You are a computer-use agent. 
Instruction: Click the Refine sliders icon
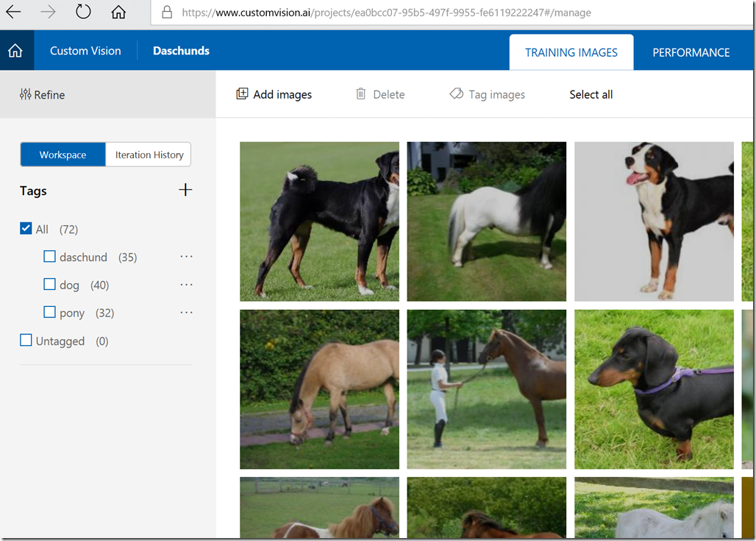click(x=25, y=94)
